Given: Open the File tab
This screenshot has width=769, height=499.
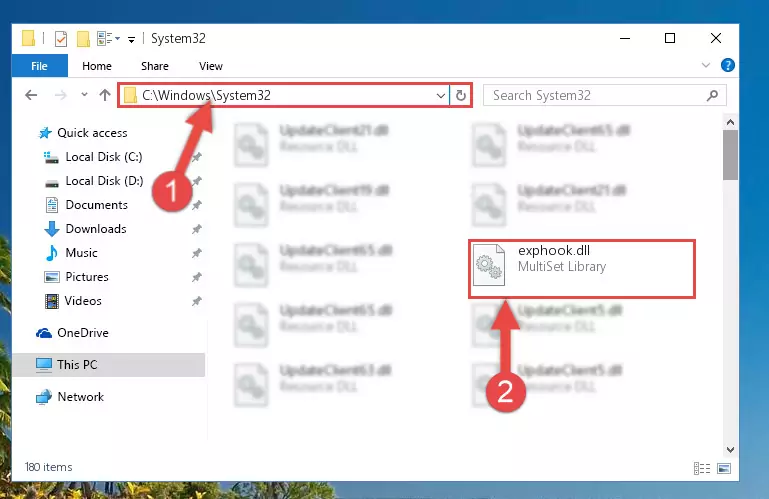Looking at the screenshot, I should click(x=39, y=66).
